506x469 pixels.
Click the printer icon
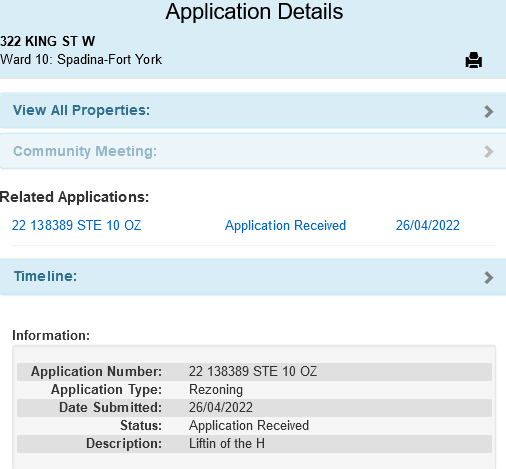474,60
